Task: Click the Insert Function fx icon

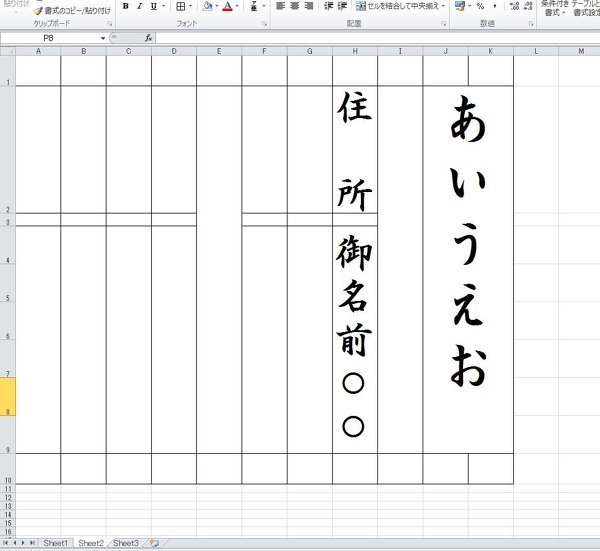Action: pos(148,38)
